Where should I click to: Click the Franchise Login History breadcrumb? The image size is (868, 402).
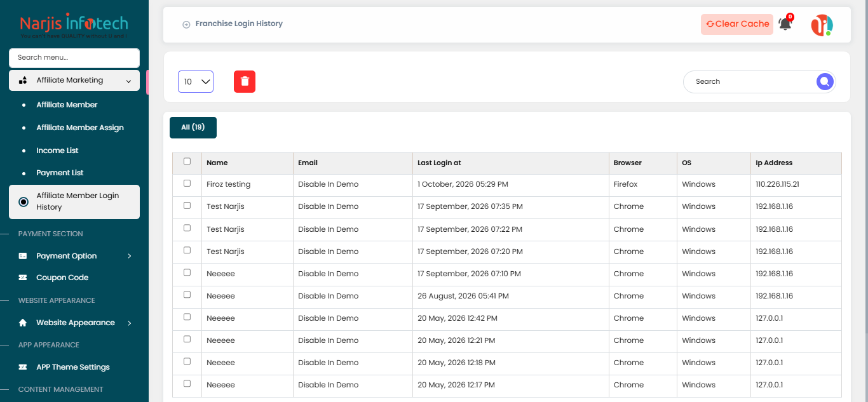(239, 24)
